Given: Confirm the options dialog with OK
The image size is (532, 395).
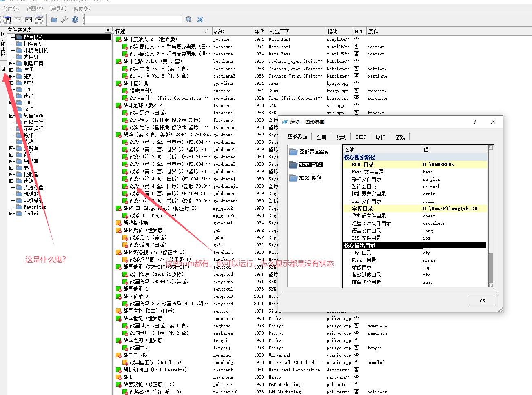Looking at the screenshot, I should coord(482,301).
